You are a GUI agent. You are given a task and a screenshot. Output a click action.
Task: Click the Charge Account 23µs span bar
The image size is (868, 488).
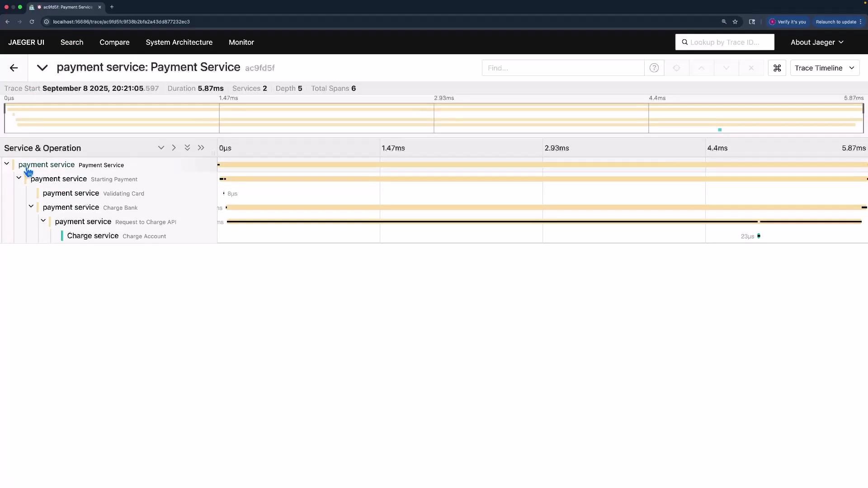[x=759, y=236]
